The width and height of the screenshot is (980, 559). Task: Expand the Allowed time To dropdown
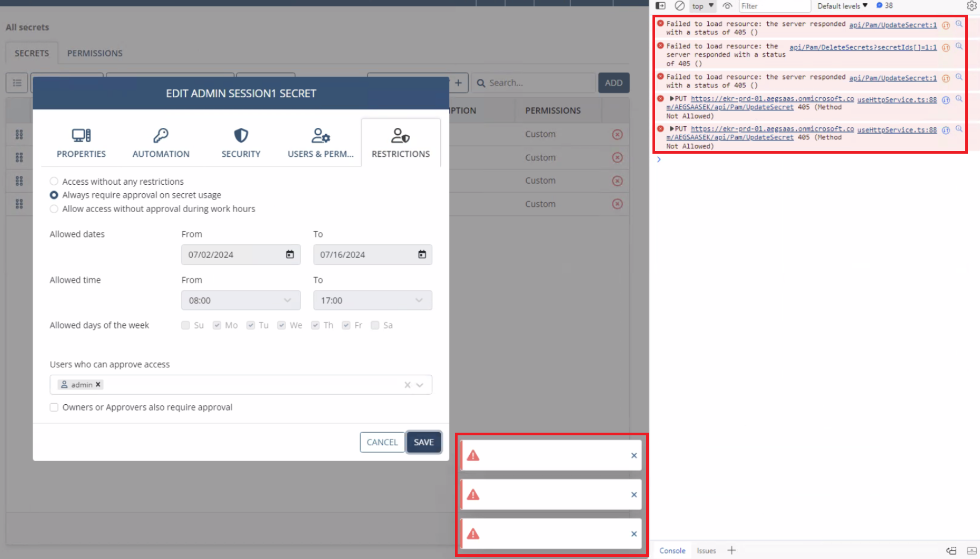372,301
